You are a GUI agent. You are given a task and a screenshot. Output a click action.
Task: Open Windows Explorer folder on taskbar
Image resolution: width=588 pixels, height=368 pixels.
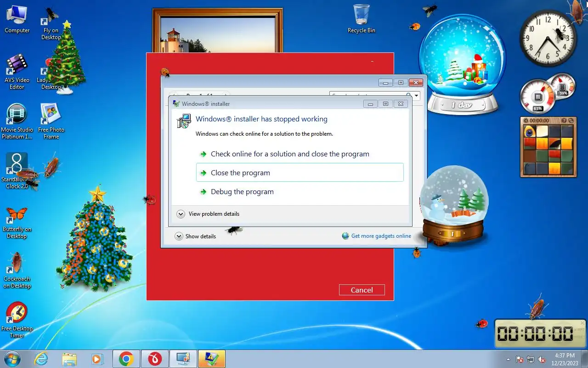pos(69,359)
